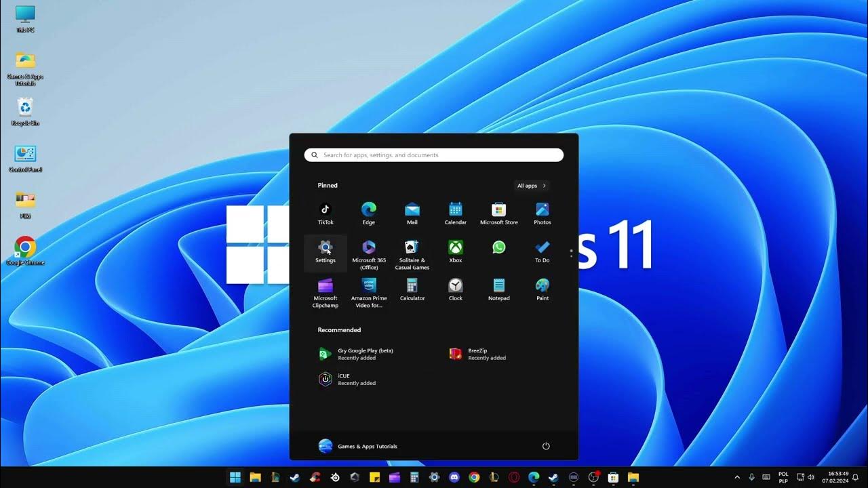
Task: Click the Microsoft Store taskbar icon
Action: (613, 477)
